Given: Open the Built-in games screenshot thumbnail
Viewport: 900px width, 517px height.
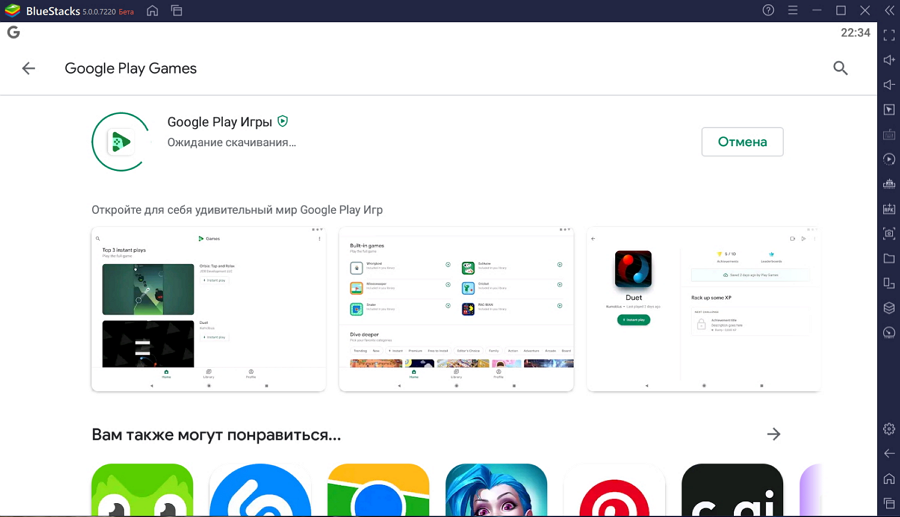Looking at the screenshot, I should [x=456, y=309].
